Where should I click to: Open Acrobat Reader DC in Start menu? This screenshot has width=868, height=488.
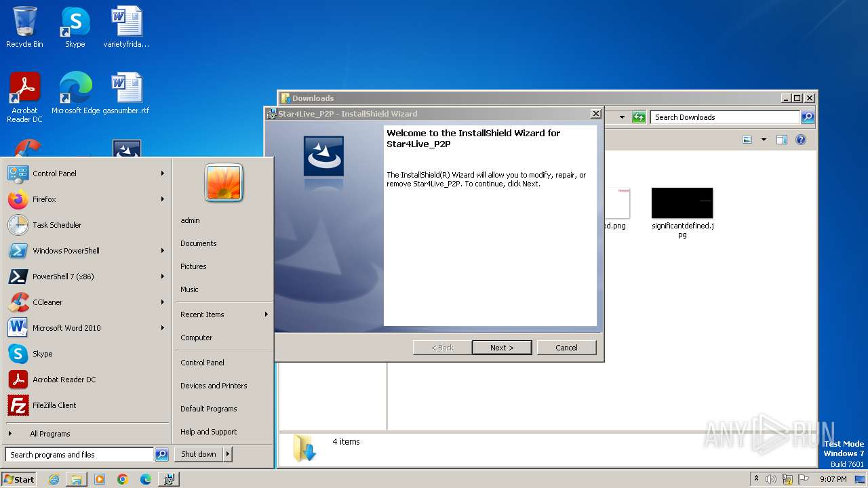coord(85,380)
